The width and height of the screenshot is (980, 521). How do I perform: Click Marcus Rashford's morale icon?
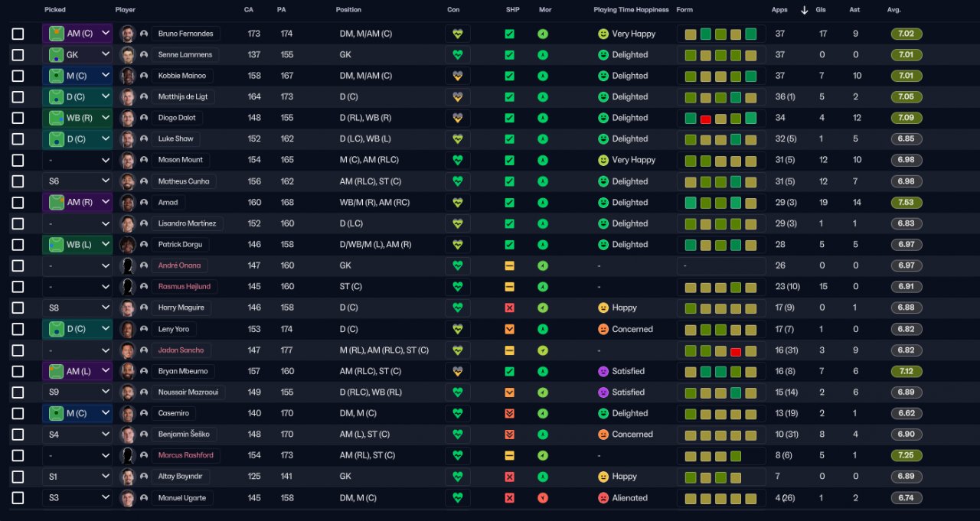point(543,455)
